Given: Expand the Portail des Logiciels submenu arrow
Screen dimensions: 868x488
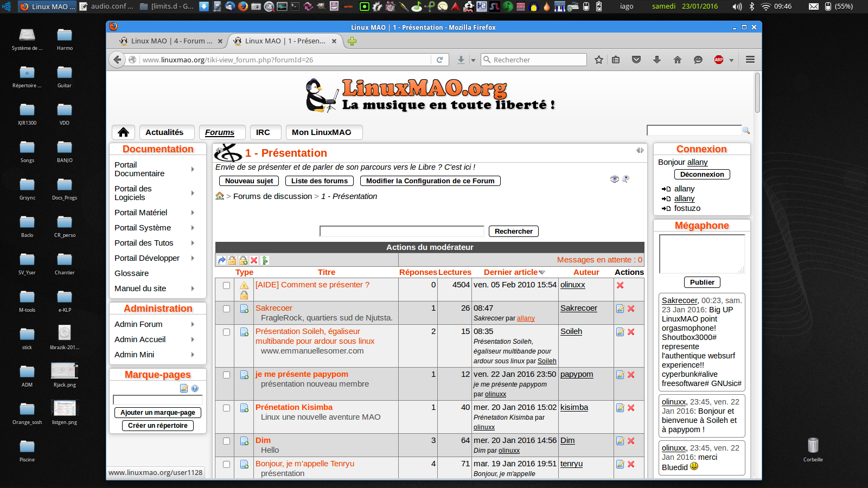Looking at the screenshot, I should pyautogui.click(x=193, y=193).
